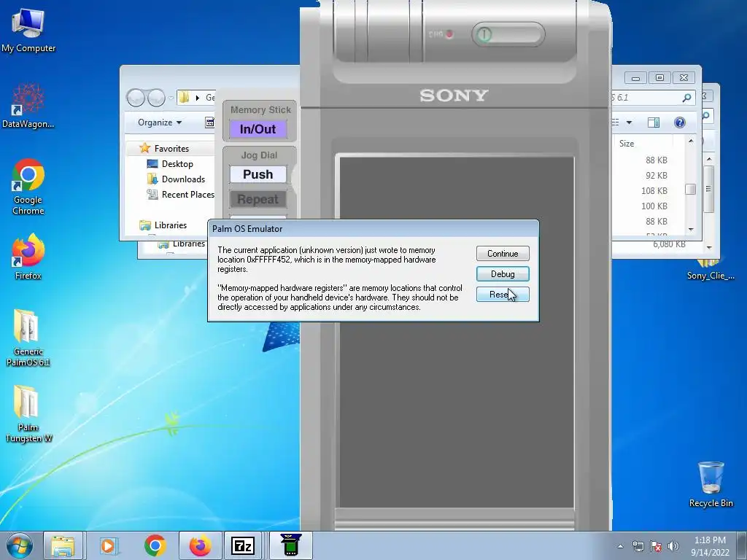Open Palm Tungsten W folder icon
The width and height of the screenshot is (747, 560).
tap(28, 413)
